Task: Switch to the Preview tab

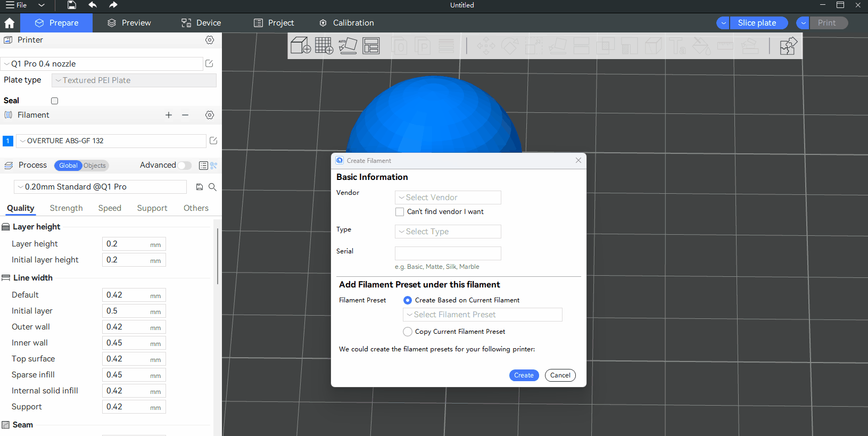Action: click(x=129, y=23)
